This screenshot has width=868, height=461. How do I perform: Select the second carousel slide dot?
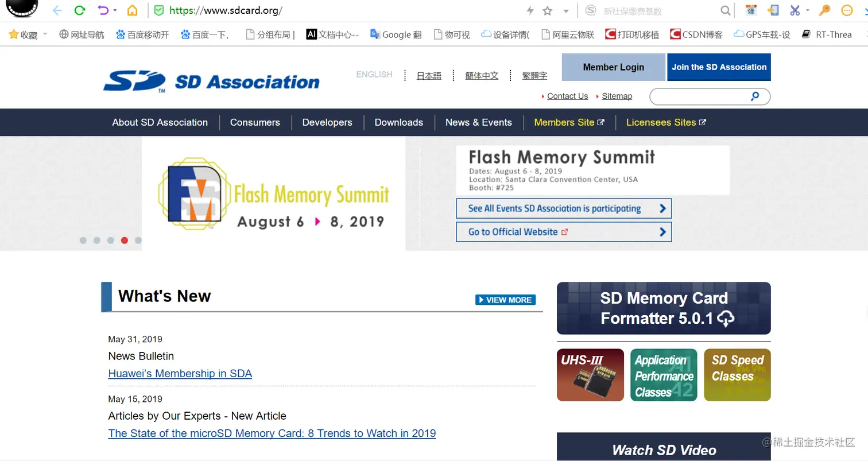click(97, 241)
